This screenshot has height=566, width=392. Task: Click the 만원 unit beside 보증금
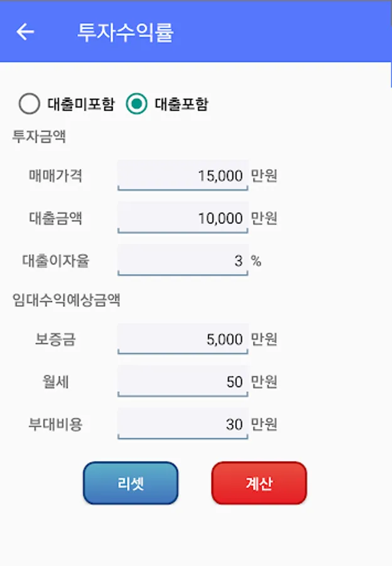point(264,339)
